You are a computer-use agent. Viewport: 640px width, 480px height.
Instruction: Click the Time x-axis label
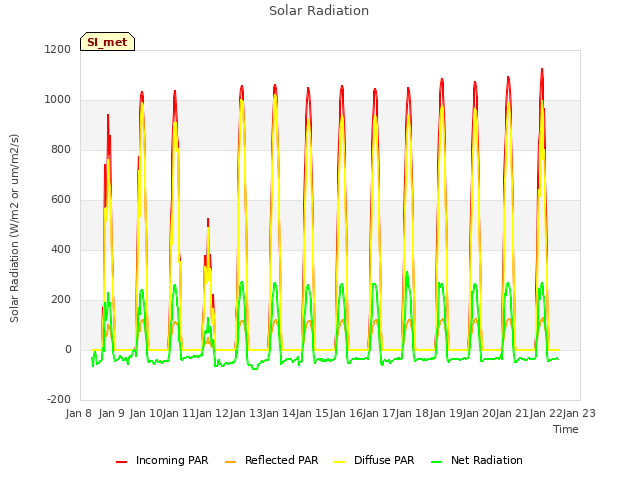tap(566, 429)
